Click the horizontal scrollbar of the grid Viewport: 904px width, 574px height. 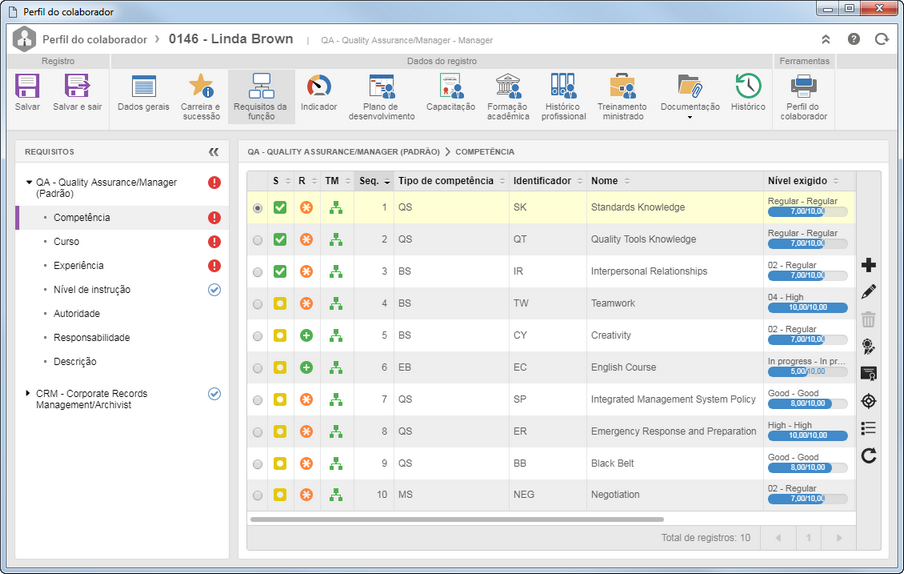[x=457, y=519]
